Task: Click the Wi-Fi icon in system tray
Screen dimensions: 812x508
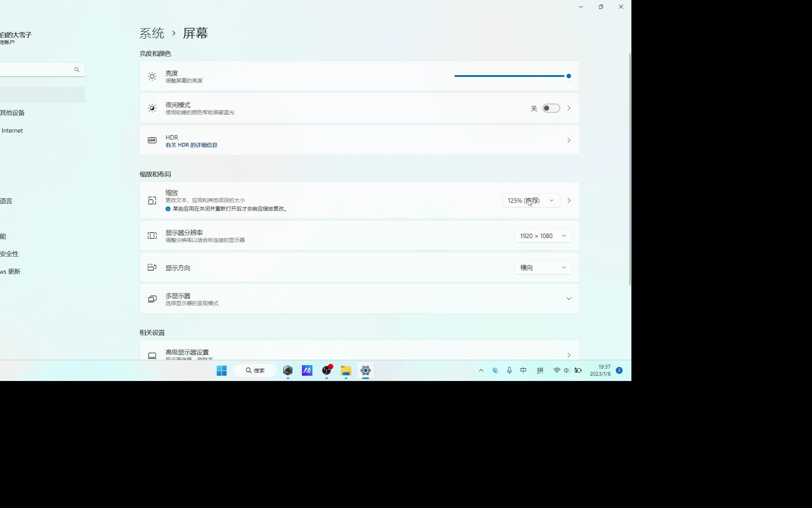Action: coord(556,370)
